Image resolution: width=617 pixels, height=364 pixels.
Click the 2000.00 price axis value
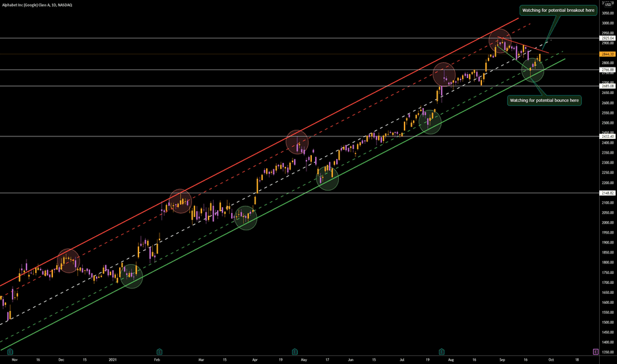[x=608, y=223]
